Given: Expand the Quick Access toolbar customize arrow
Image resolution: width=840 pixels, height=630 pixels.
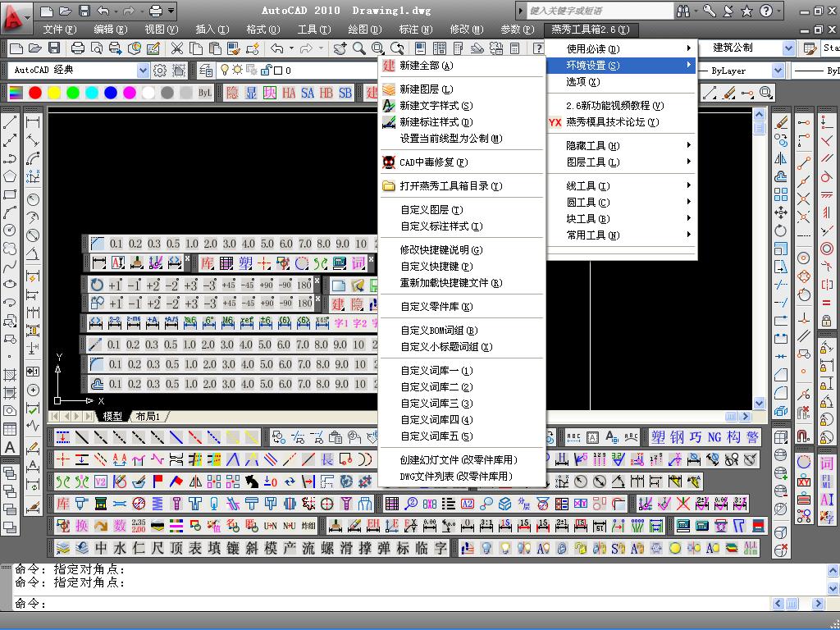Looking at the screenshot, I should click(171, 10).
